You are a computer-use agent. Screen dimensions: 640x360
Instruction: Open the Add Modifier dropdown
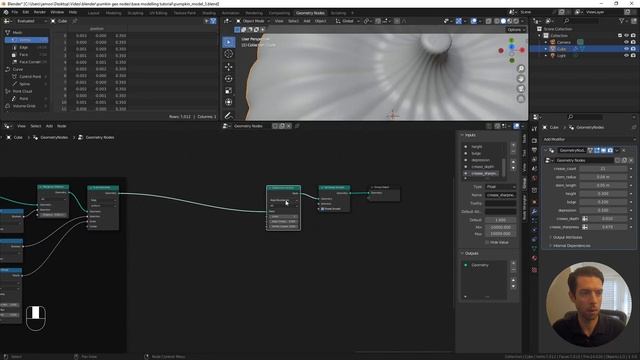(589, 139)
